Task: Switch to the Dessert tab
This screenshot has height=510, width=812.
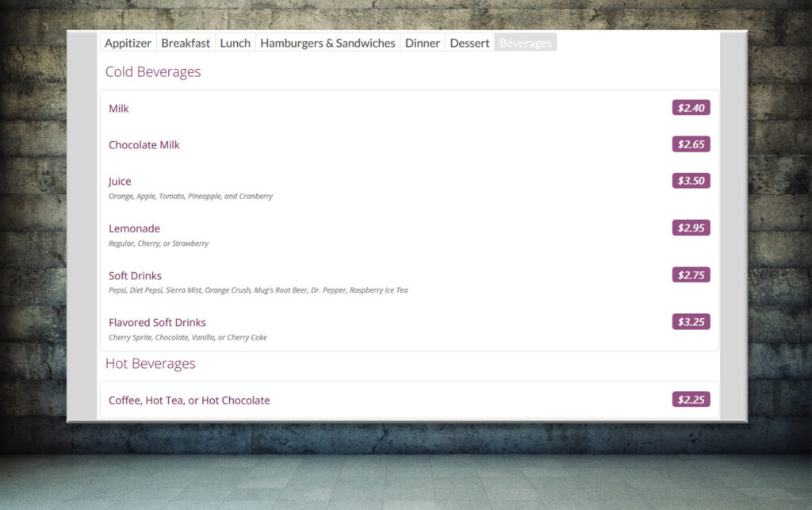Action: [x=469, y=43]
